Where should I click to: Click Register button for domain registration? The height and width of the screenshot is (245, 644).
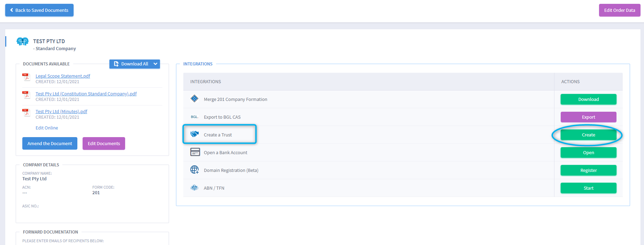coord(589,170)
